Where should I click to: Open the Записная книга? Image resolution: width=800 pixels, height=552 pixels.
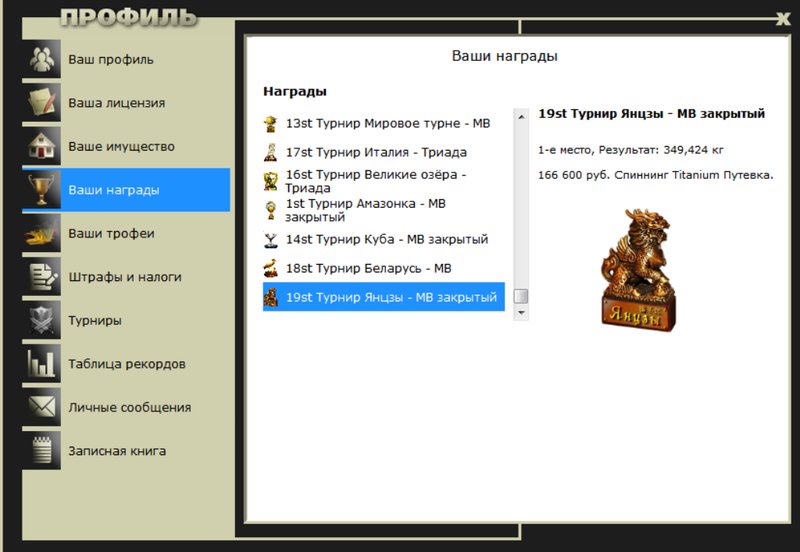(126, 451)
